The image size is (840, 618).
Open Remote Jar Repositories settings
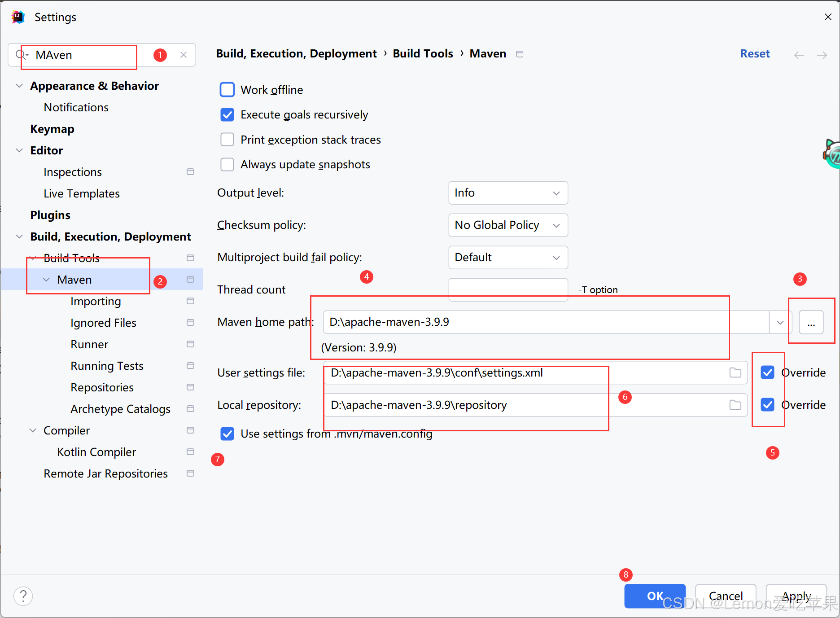pyautogui.click(x=105, y=473)
